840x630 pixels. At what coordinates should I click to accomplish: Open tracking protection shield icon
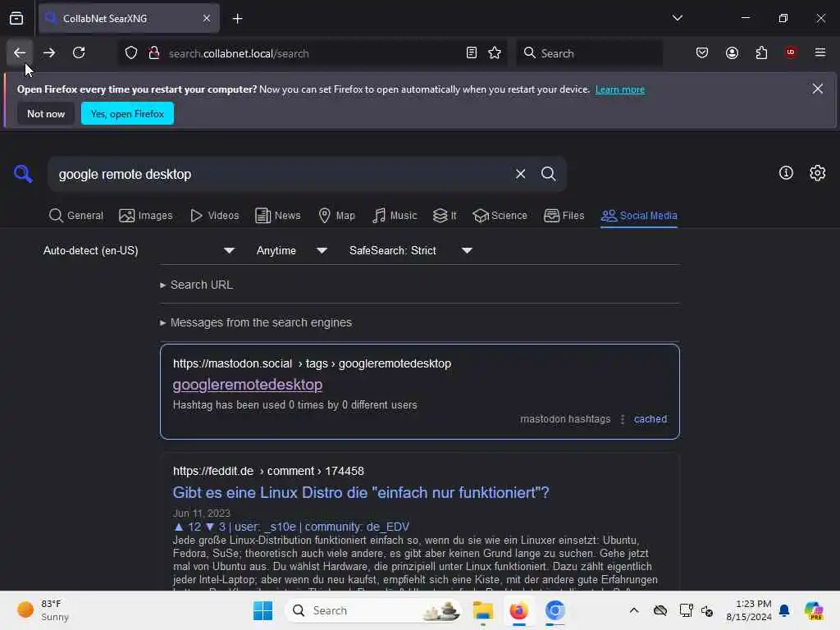(x=131, y=53)
